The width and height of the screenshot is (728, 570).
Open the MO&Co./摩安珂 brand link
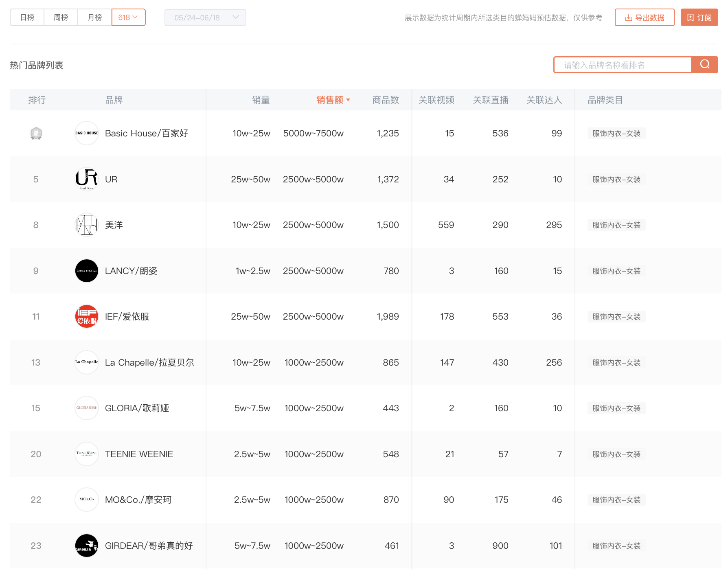pos(138,500)
